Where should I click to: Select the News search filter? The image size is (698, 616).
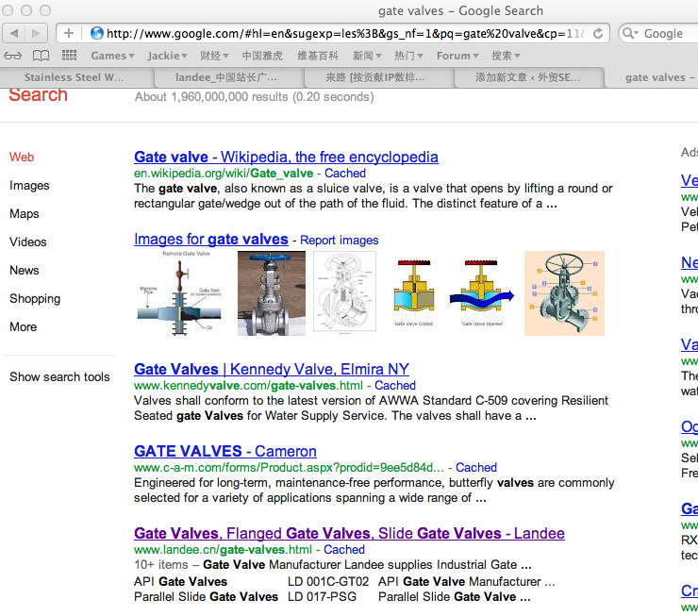click(24, 270)
